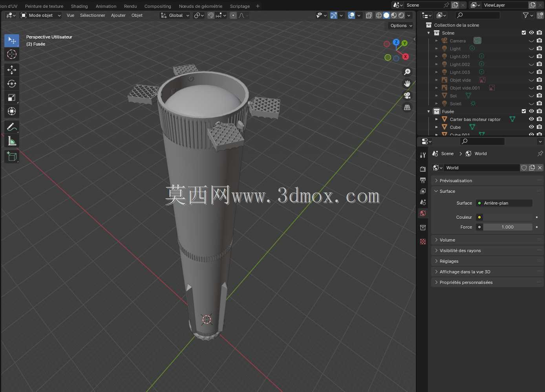Toggle fake user shield for World
Screen dimensions: 545x392
pyautogui.click(x=524, y=168)
